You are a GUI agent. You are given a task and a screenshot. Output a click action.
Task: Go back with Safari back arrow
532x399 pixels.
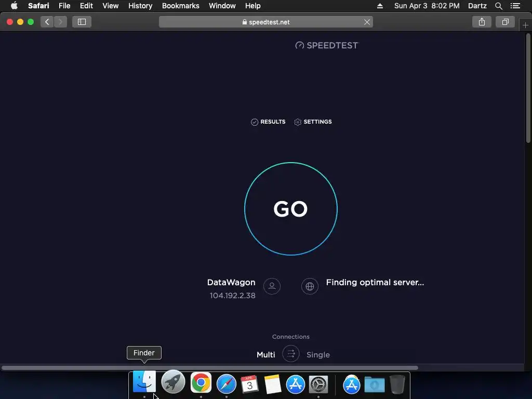(x=47, y=22)
